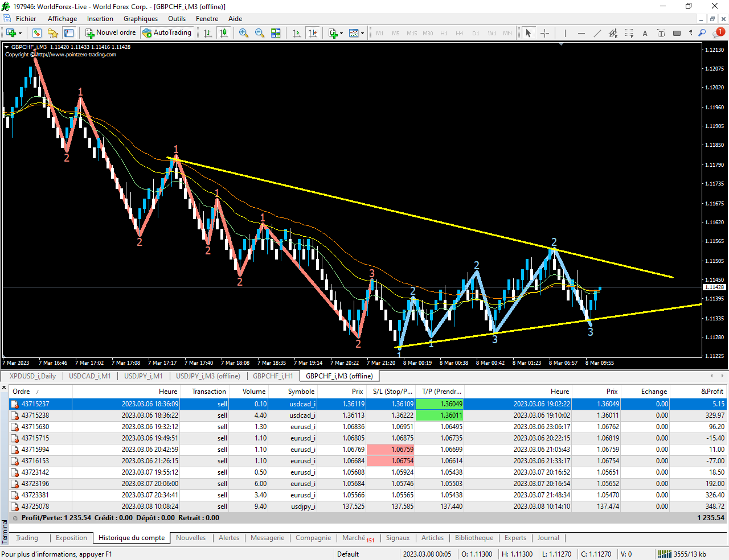Select the MN timeframe button

(507, 33)
